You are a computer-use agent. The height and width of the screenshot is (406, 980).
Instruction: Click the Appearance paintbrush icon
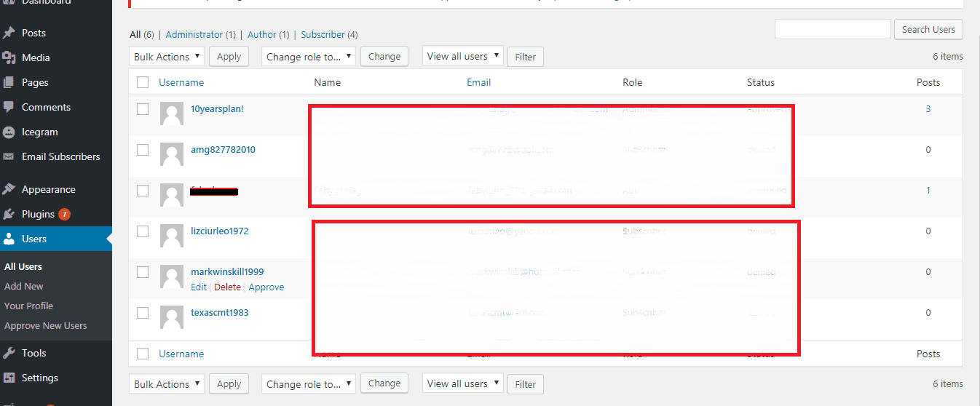(x=9, y=189)
